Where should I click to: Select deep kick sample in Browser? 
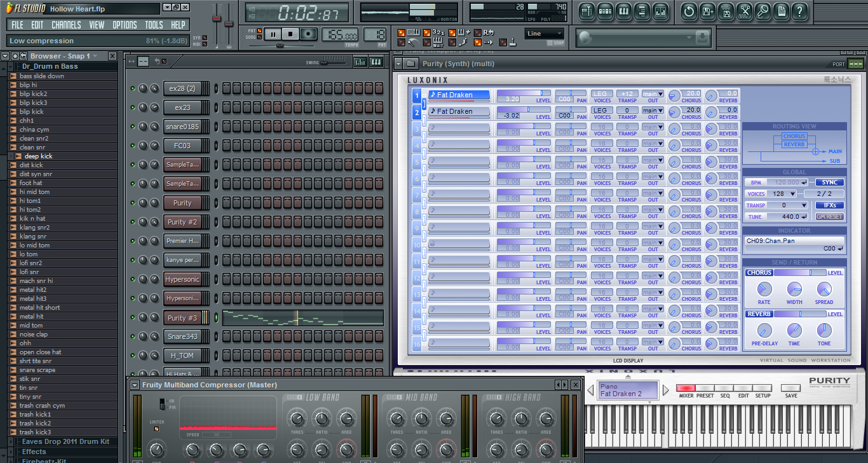click(x=38, y=156)
